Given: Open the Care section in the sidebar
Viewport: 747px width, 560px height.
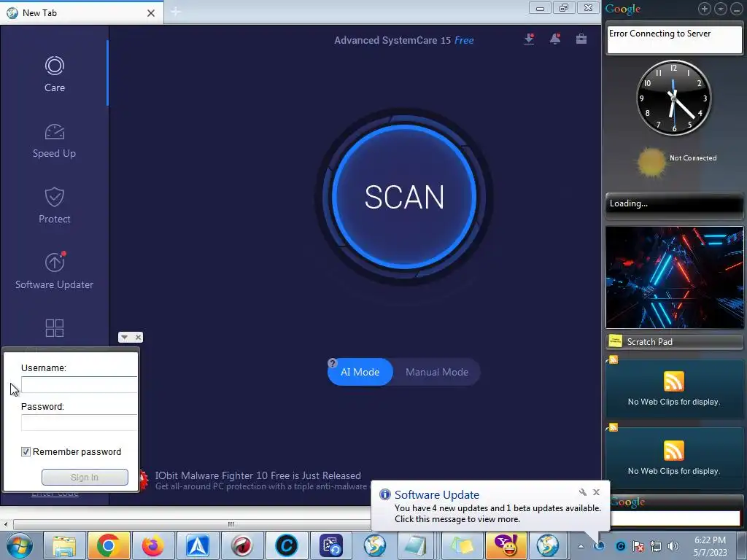Looking at the screenshot, I should point(54,74).
